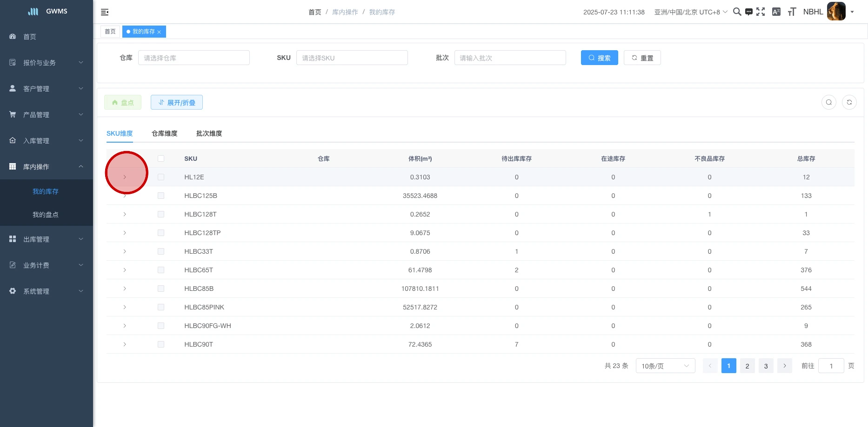The width and height of the screenshot is (868, 427).
Task: Close the 我的库存 tab
Action: (x=159, y=32)
